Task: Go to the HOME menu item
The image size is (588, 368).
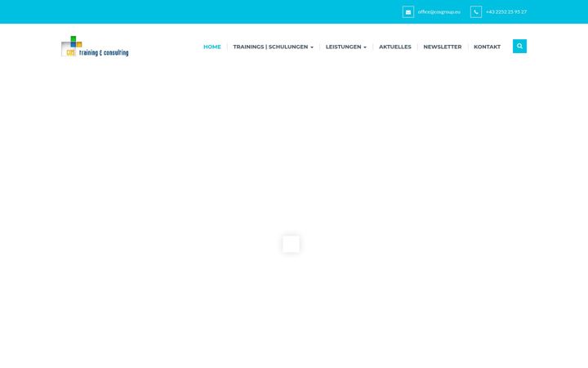Action: (212, 47)
